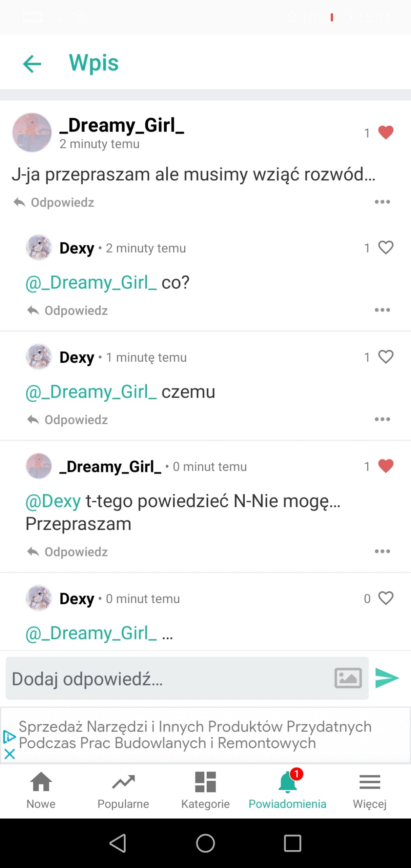Remove like from _Dreamy_Girl_'s "Przepraszam" reply
The height and width of the screenshot is (868, 411).
coord(385,466)
